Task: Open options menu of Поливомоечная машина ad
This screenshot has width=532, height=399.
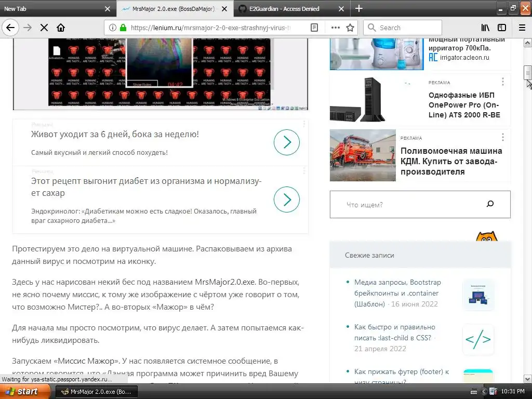Action: coord(503,137)
